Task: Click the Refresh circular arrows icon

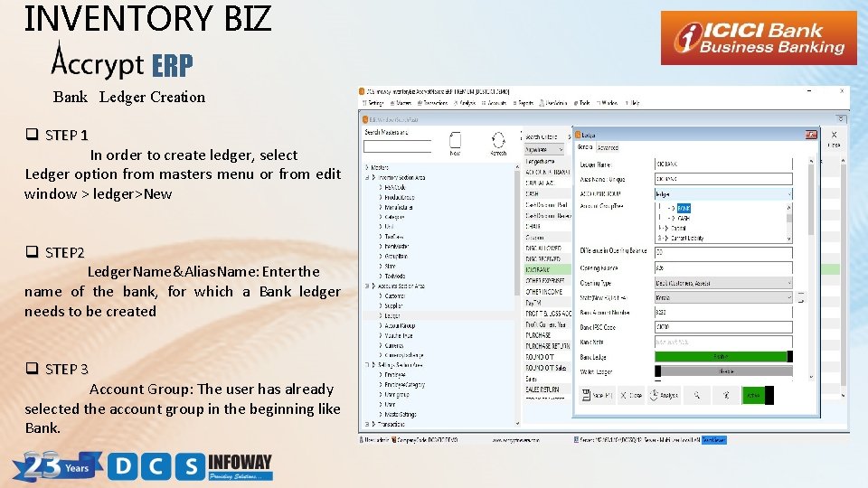Action: point(498,140)
